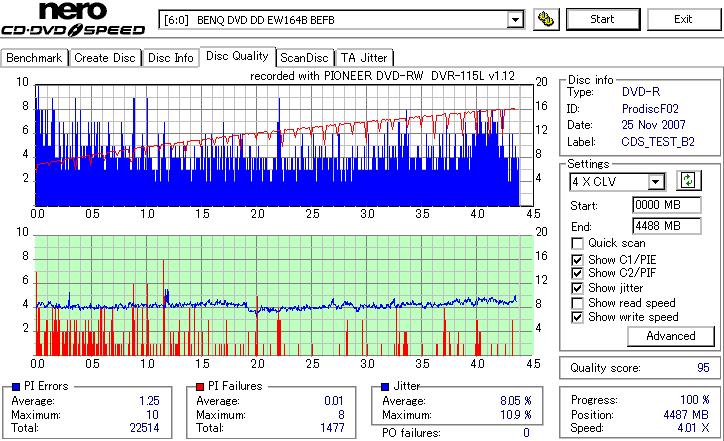Screen dimensions: 724x441
Task: Click the Start position 0000 MB field
Action: (666, 205)
